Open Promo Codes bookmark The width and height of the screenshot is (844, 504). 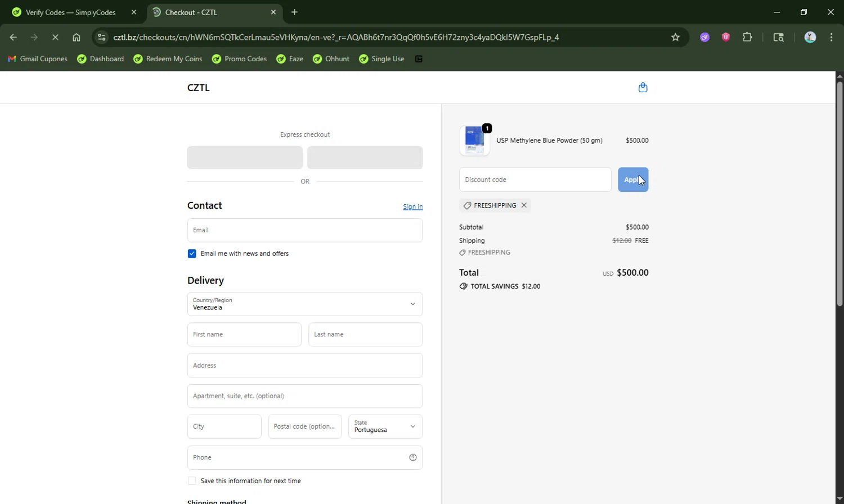tap(239, 59)
